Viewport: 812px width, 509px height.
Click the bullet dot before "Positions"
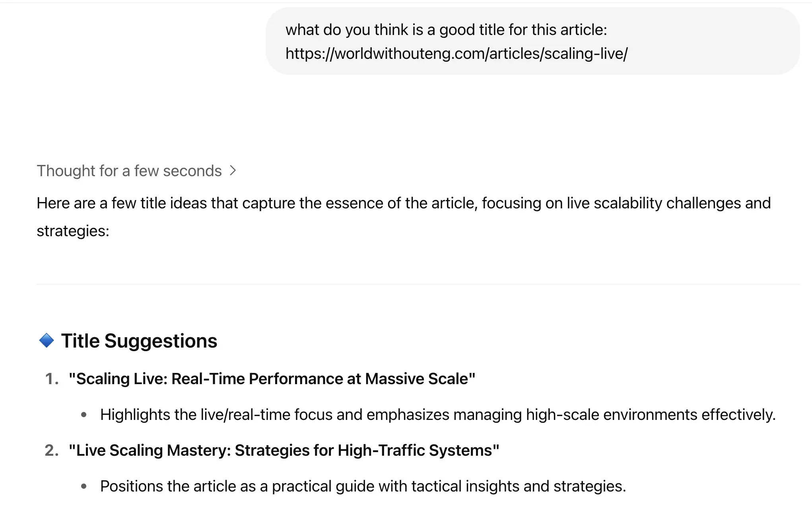click(84, 486)
